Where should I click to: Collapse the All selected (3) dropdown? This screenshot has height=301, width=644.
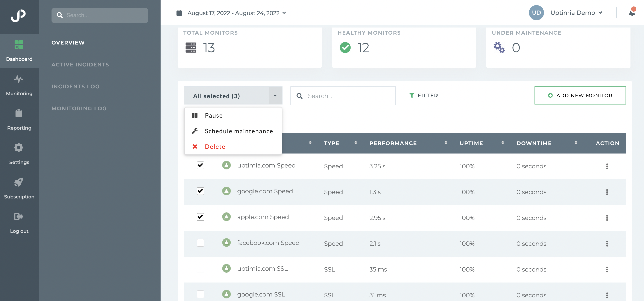coord(275,96)
